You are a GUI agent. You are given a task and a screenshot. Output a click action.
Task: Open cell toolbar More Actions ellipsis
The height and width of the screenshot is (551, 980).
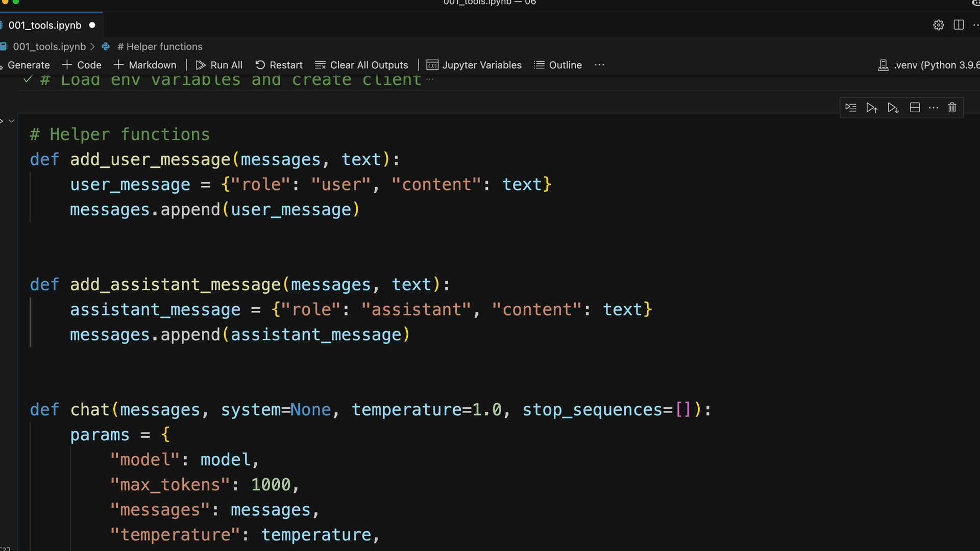point(934,108)
